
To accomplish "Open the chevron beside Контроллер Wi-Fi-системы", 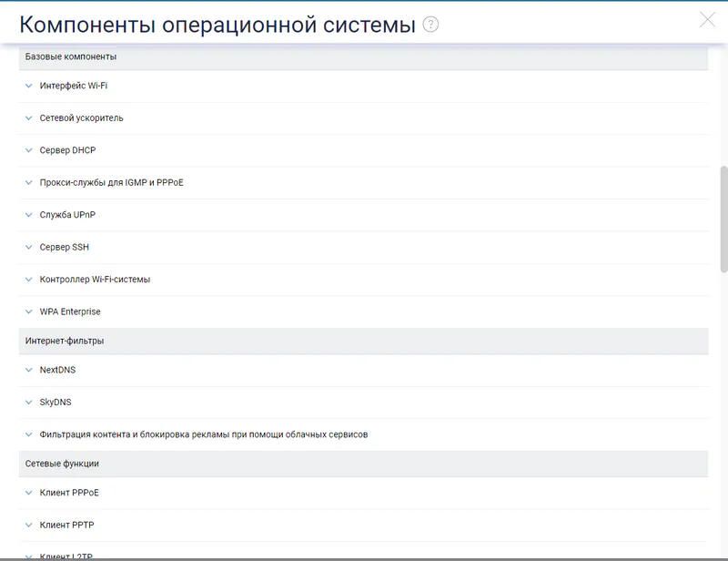I will (x=29, y=280).
